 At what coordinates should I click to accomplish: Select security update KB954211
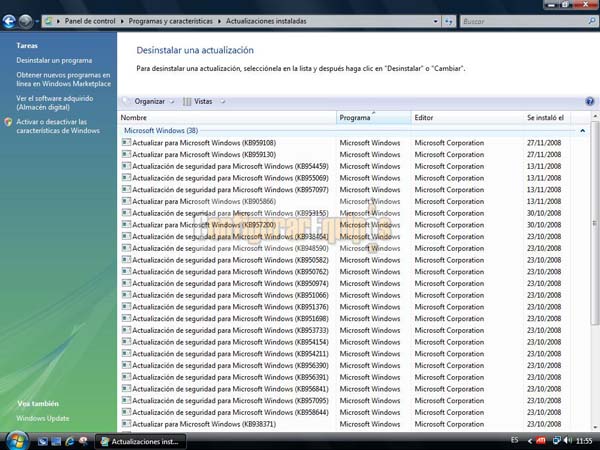tap(344, 354)
